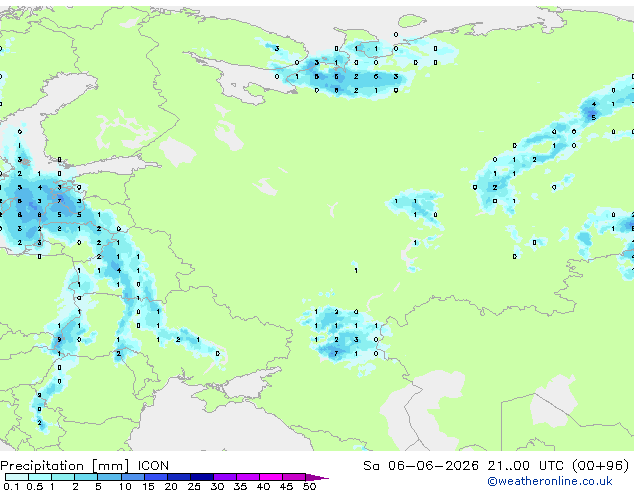This screenshot has width=634, height=490.
Task: Click the 'Precipitation [mm]' title text
Action: [65, 466]
